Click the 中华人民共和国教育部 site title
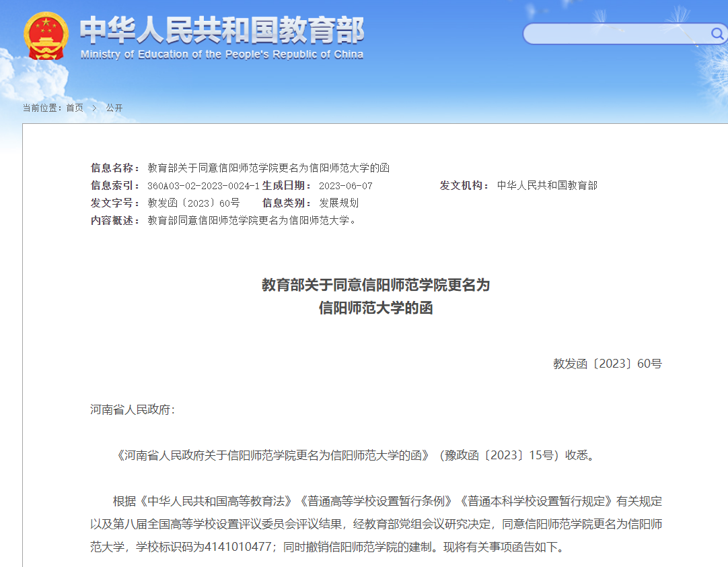728x567 pixels. 222,30
